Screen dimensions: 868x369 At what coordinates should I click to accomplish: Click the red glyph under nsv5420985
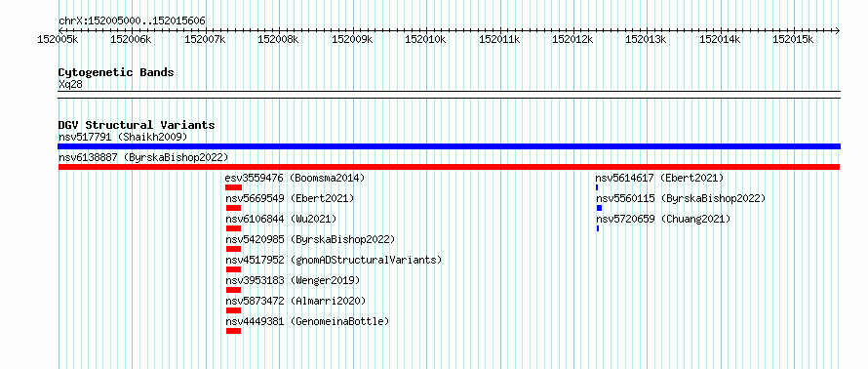click(x=234, y=249)
